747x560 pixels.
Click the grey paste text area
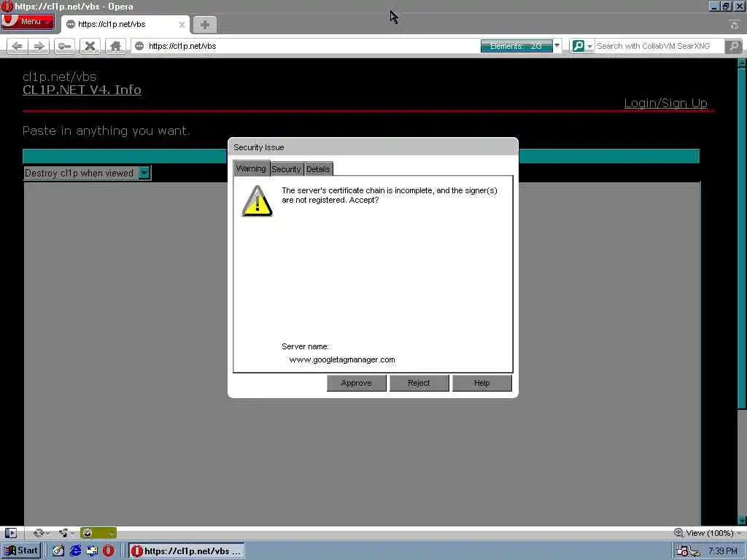(x=362, y=353)
